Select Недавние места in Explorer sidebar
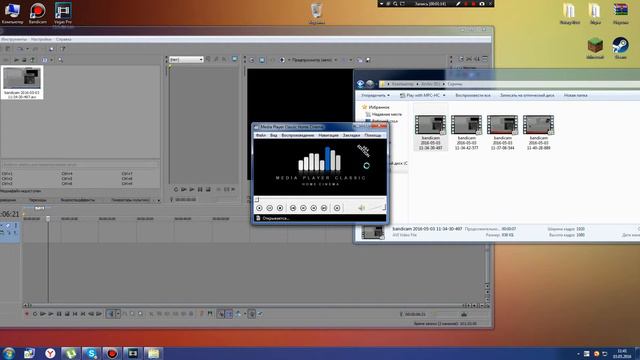The image size is (640, 360). (386, 114)
